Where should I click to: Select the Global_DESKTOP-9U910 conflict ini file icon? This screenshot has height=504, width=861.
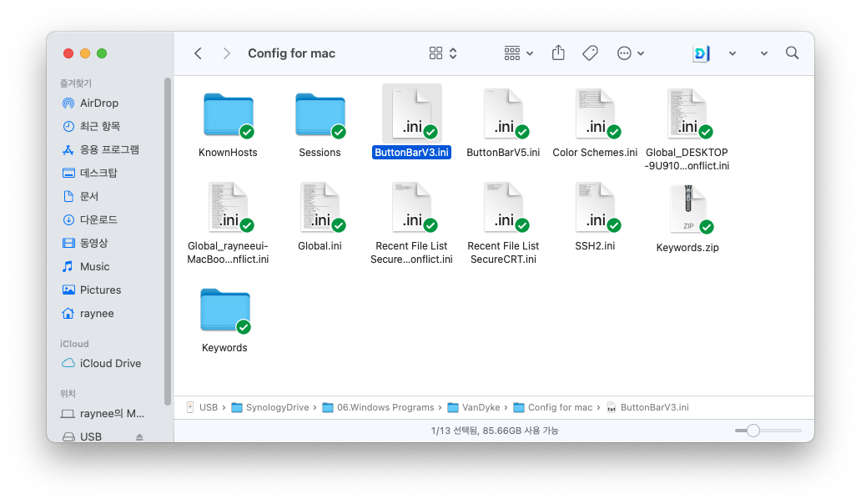pyautogui.click(x=687, y=113)
